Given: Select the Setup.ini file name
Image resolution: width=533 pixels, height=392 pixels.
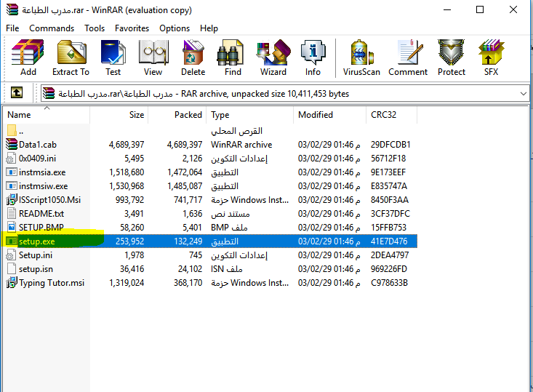Looking at the screenshot, I should click(36, 255).
